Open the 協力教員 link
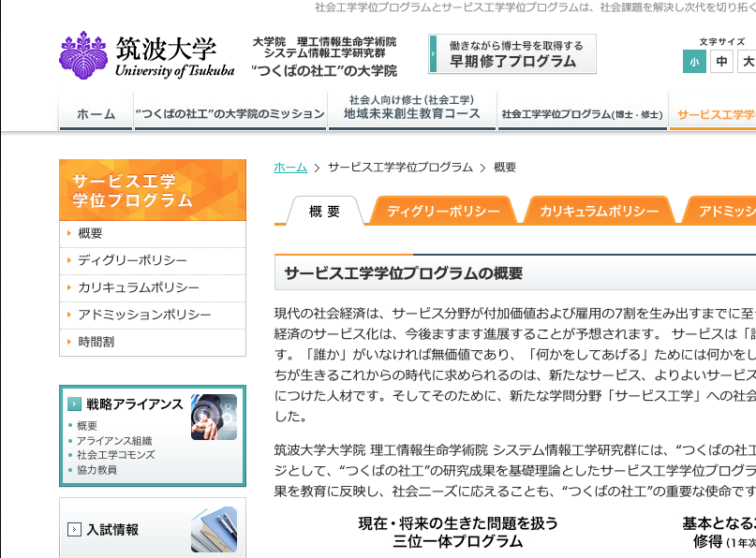The image size is (756, 558). click(x=96, y=470)
